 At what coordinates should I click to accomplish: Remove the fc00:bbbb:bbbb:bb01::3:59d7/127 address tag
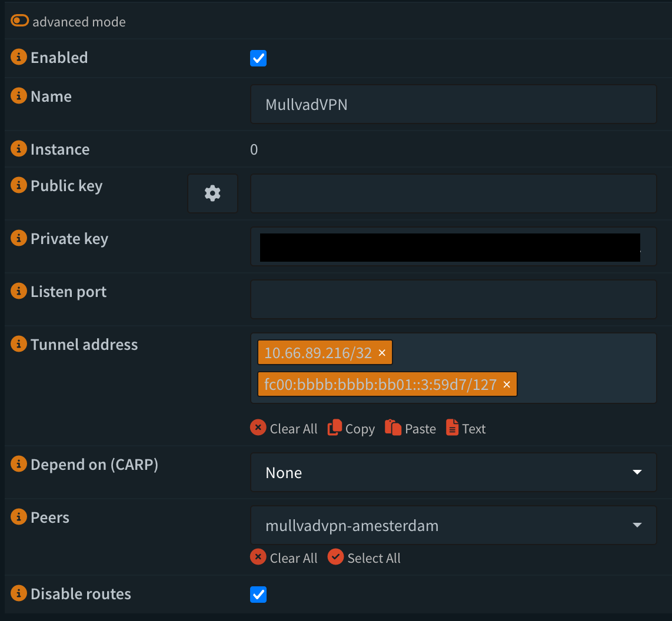(x=507, y=385)
